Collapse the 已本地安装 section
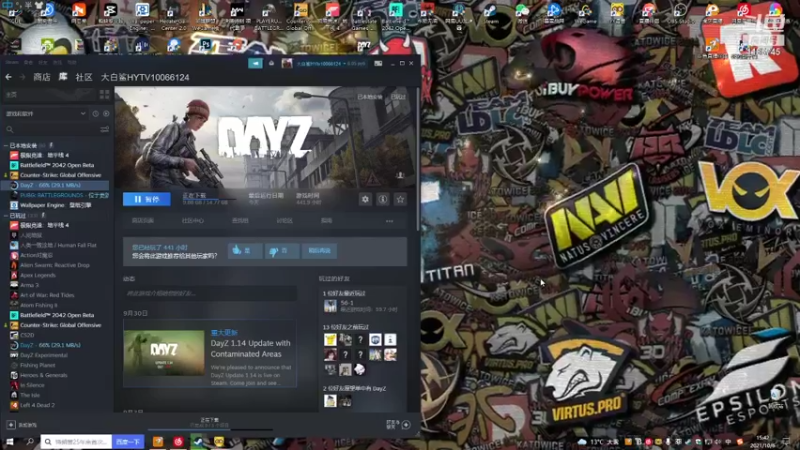800x450 pixels. tap(6, 145)
